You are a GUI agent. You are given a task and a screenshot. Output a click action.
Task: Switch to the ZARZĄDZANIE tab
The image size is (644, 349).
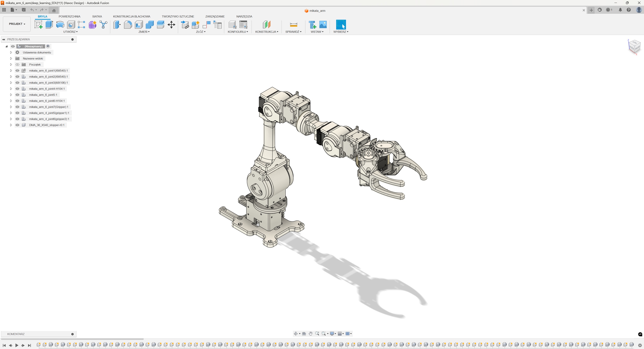(x=215, y=17)
